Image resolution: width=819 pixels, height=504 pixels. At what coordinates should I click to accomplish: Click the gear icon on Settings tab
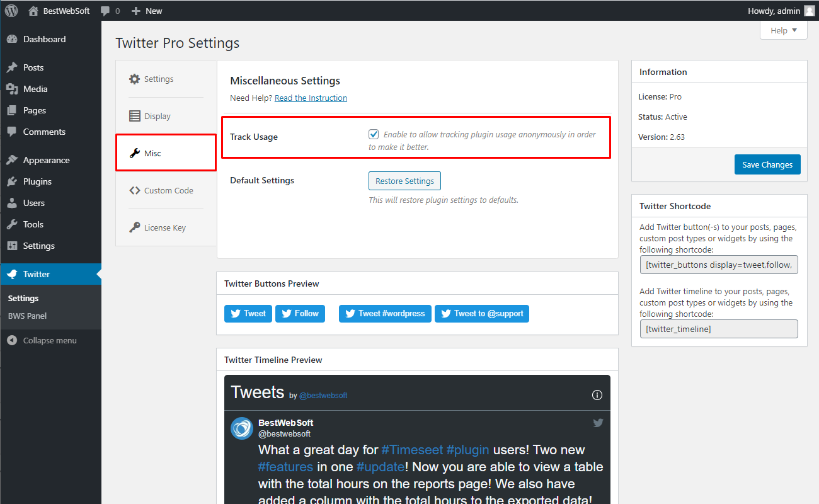[x=134, y=79]
